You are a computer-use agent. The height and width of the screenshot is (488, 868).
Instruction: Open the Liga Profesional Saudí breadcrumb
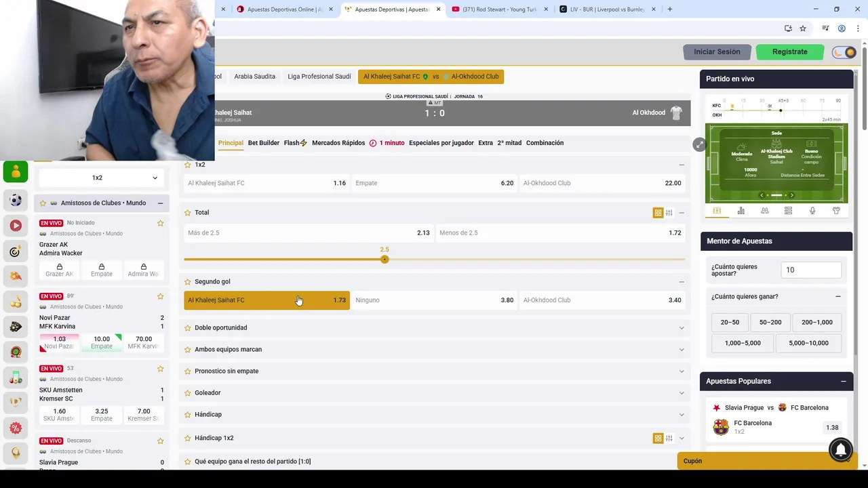(x=319, y=77)
